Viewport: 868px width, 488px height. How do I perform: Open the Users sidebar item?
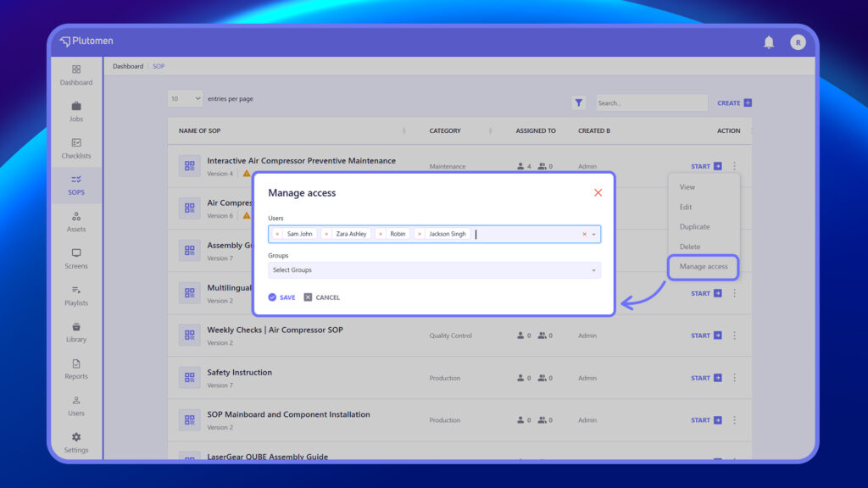75,406
